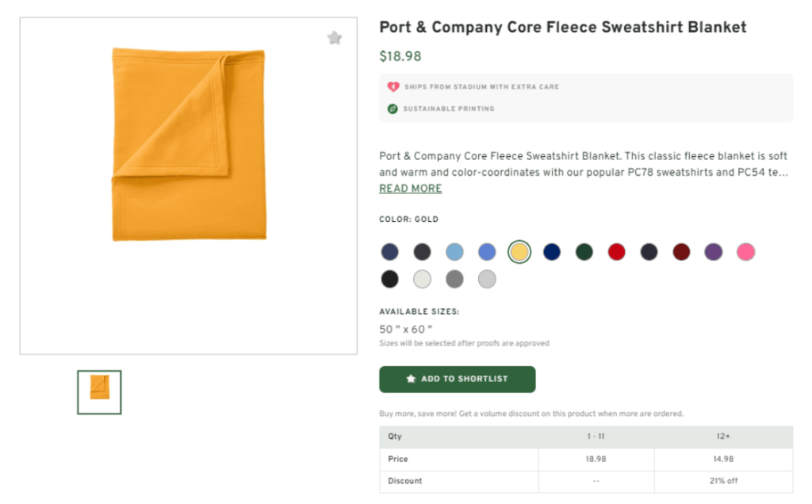Click the 12+ quantity column header
The height and width of the screenshot is (504, 812).
722,436
